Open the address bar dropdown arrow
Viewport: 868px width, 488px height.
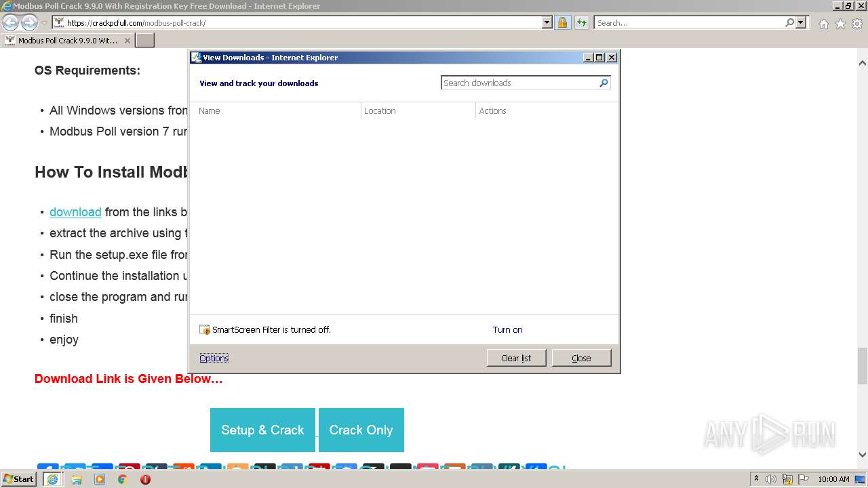pyautogui.click(x=547, y=22)
